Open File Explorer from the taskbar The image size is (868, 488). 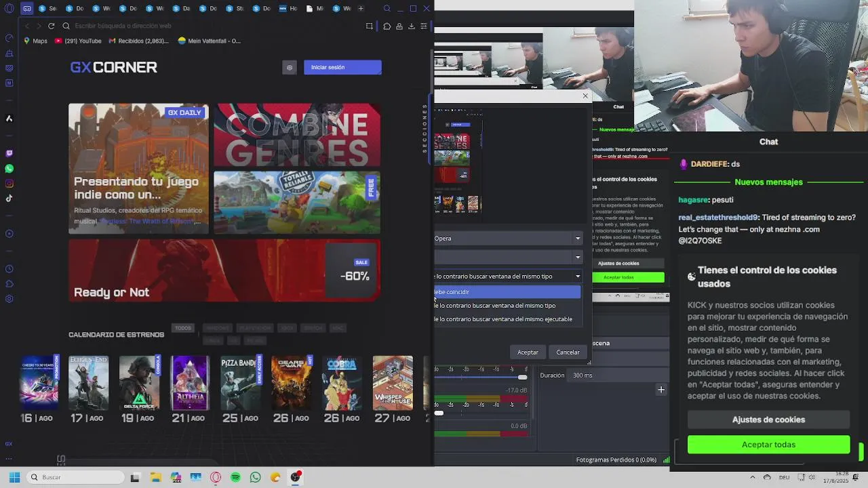155,477
